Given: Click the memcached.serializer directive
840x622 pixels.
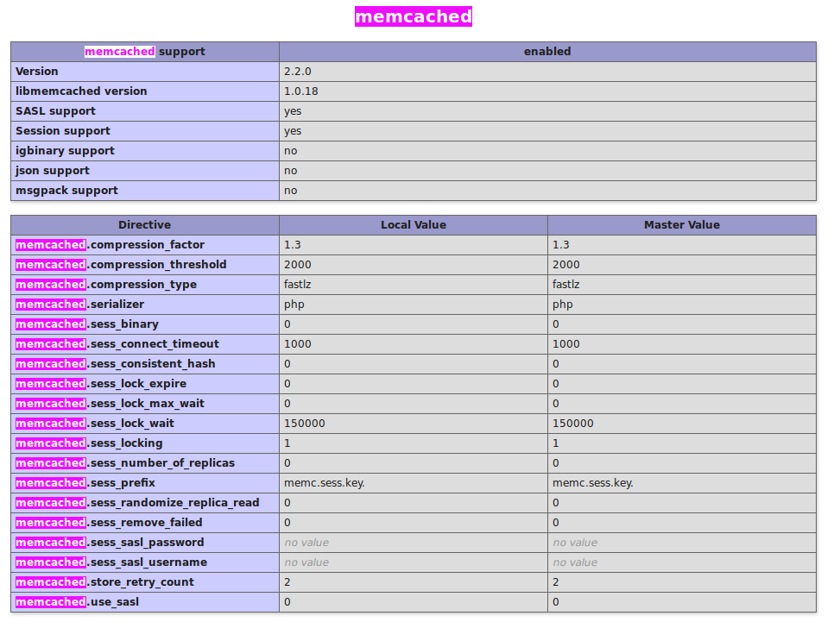Looking at the screenshot, I should tap(79, 304).
